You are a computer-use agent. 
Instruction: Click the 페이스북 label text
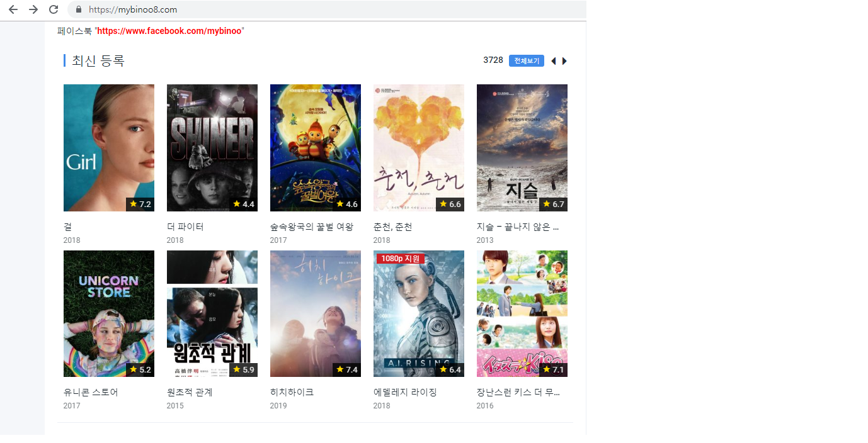[x=74, y=31]
